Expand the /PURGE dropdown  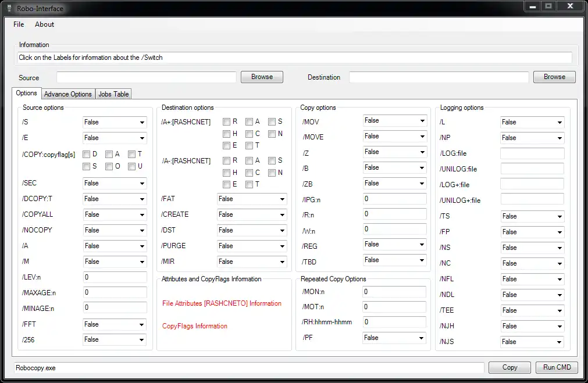252,246
